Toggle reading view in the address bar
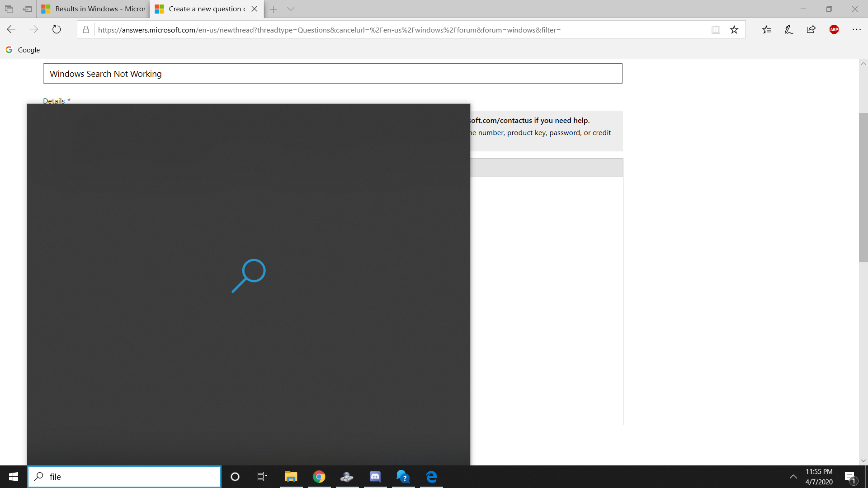This screenshot has height=488, width=868. point(716,29)
